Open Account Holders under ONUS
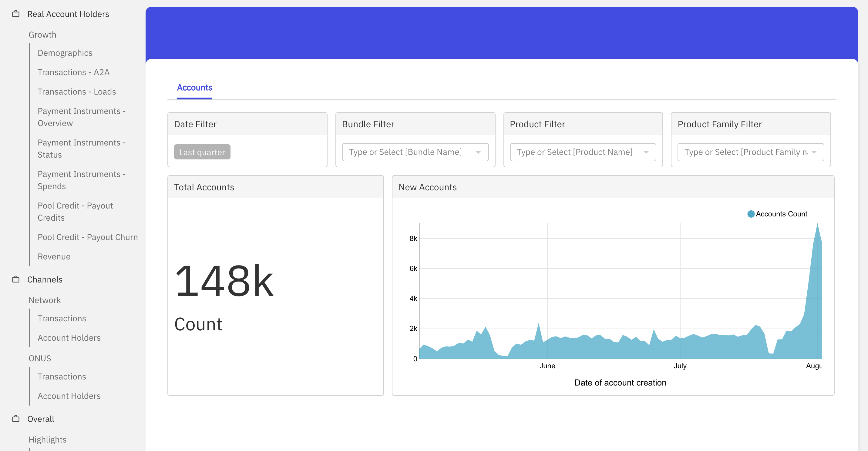The height and width of the screenshot is (451, 868). click(69, 396)
